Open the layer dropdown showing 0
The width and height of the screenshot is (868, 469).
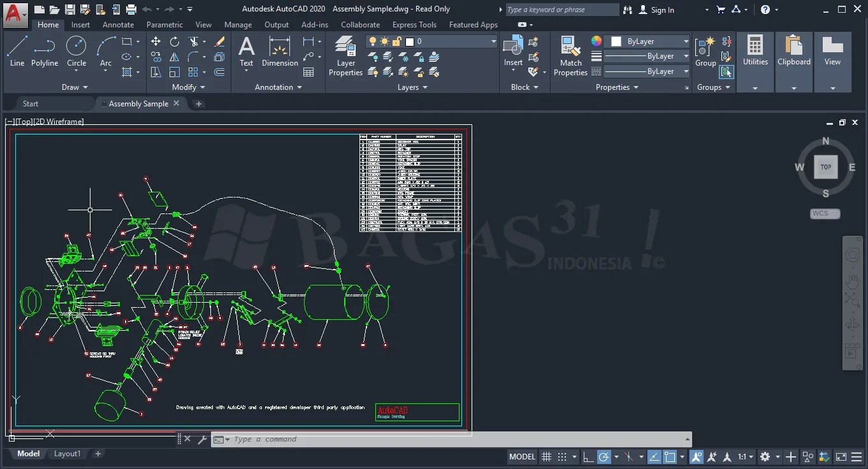click(x=431, y=41)
